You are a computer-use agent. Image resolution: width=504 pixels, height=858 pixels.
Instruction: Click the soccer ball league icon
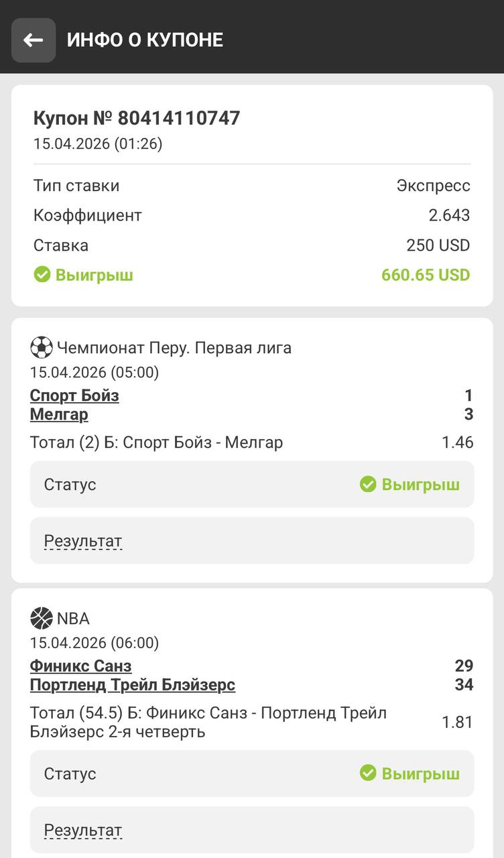(x=41, y=348)
